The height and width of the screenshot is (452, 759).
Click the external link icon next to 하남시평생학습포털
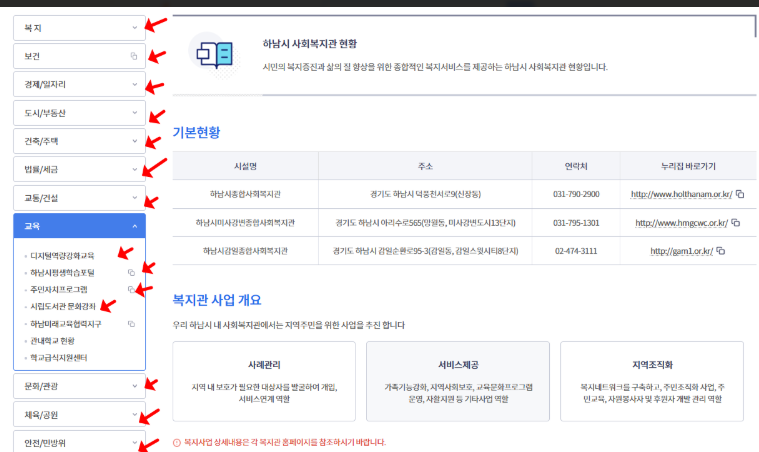click(x=130, y=272)
